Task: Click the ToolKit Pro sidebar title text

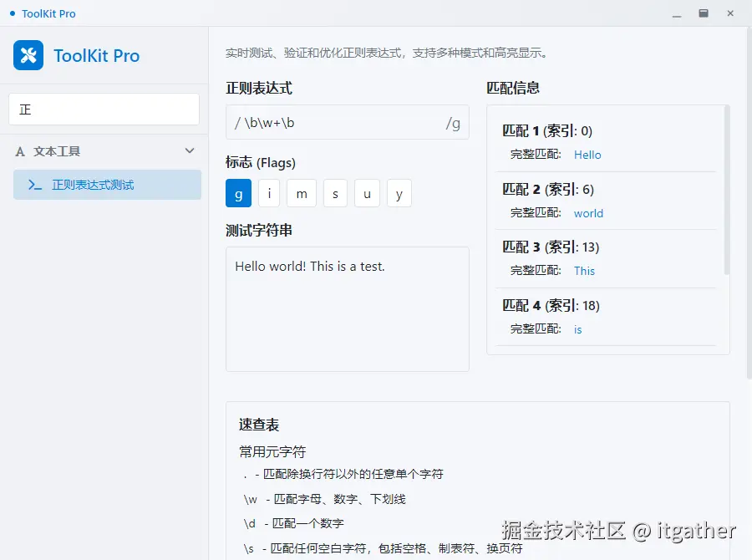Action: [x=96, y=56]
